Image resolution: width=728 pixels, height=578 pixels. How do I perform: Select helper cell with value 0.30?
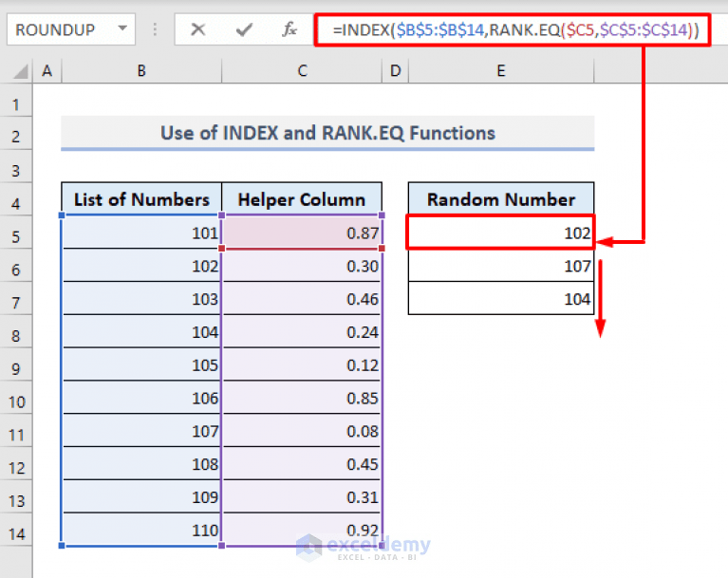point(302,266)
